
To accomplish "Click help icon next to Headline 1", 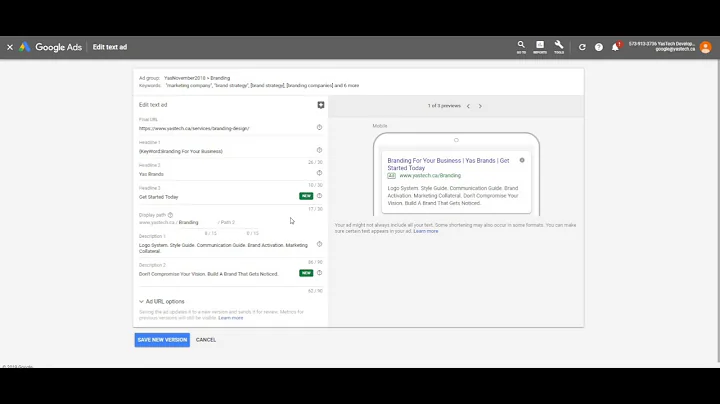I will [319, 150].
